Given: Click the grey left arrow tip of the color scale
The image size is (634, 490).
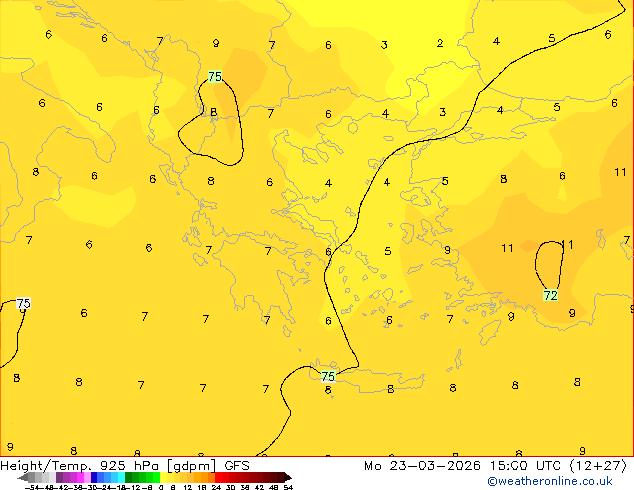Looking at the screenshot, I should point(23,478).
